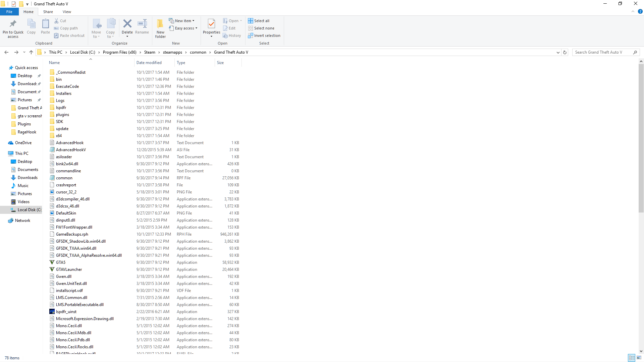Open the Share ribbon tab

[48, 12]
